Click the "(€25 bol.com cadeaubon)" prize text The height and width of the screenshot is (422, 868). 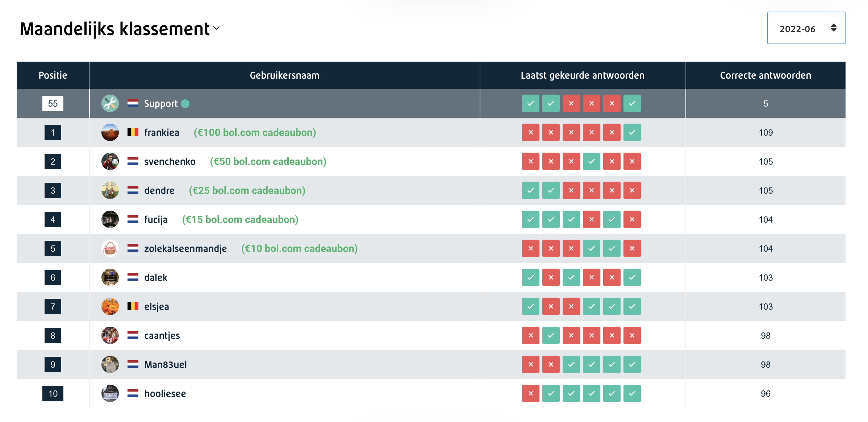(x=247, y=190)
